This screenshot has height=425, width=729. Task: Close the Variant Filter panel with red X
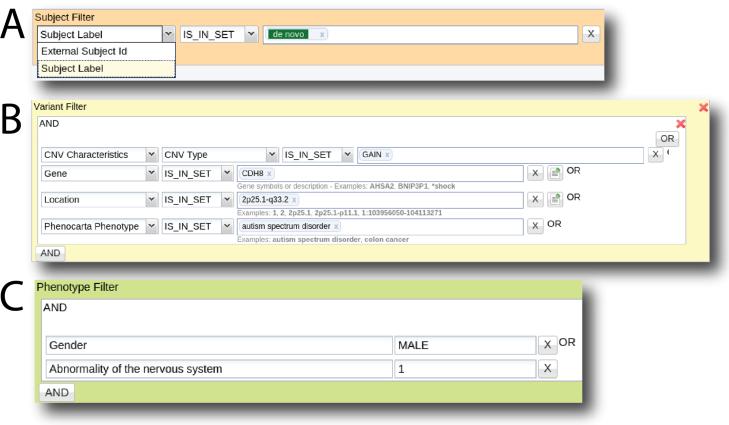coord(703,107)
